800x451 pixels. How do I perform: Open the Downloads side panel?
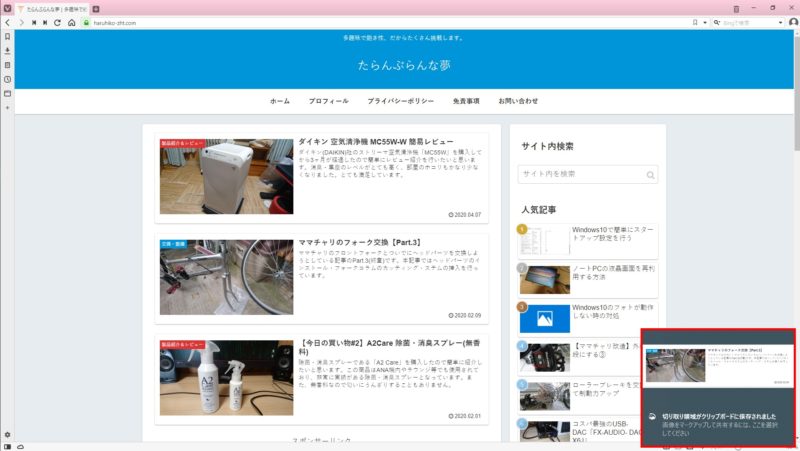pos(7,51)
